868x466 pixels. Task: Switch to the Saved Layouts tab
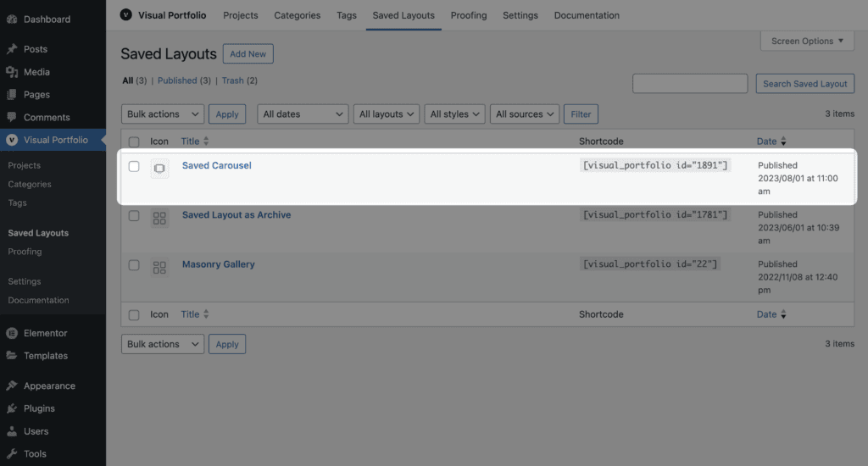(403, 15)
